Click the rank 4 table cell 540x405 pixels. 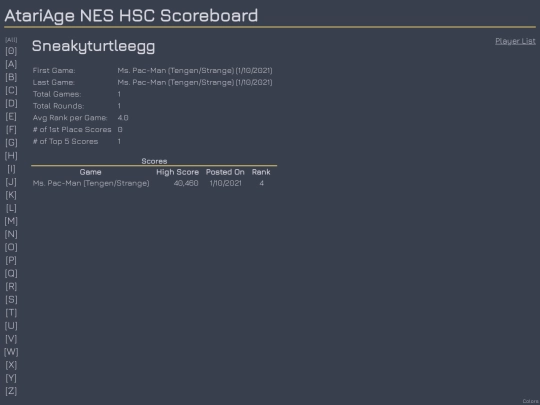pyautogui.click(x=262, y=183)
